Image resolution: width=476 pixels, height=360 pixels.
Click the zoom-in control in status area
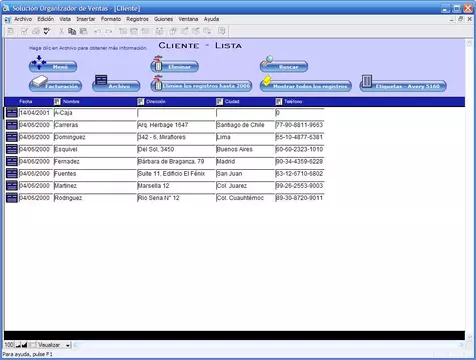(24, 345)
